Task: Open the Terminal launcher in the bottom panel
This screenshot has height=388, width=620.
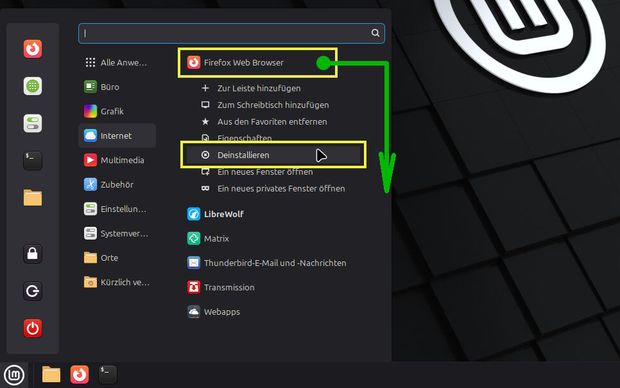Action: (108, 374)
